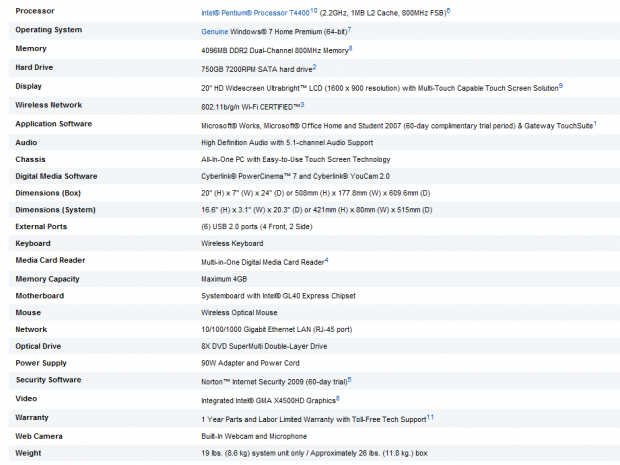The image size is (620, 465).
Task: Click the Genuine link before Windows 7
Action: click(x=215, y=32)
